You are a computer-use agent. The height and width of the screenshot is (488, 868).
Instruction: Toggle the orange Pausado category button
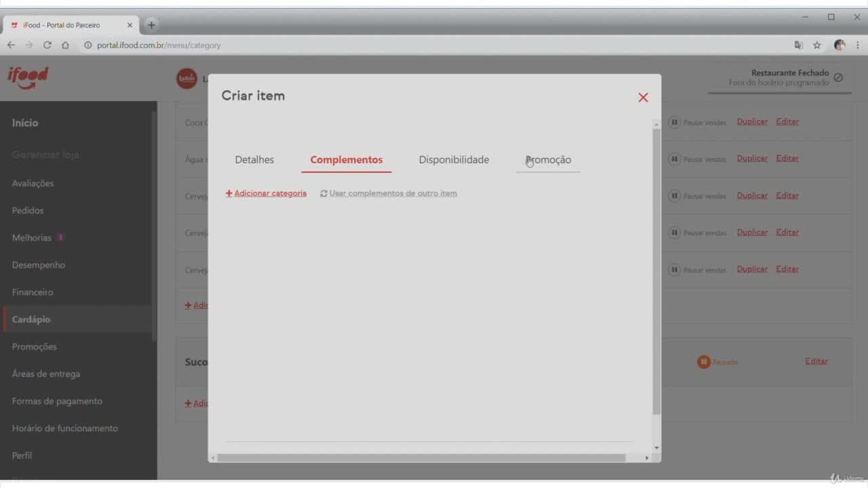pos(717,362)
